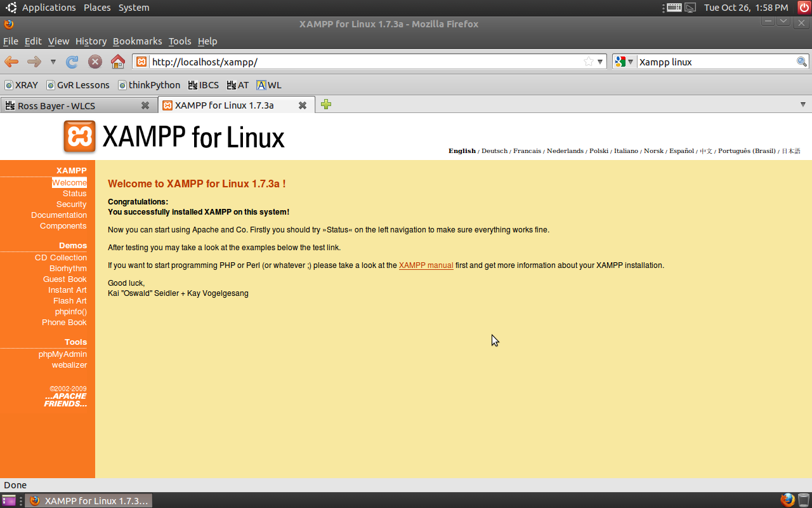Open the Components sidebar link
812x508 pixels.
[63, 225]
